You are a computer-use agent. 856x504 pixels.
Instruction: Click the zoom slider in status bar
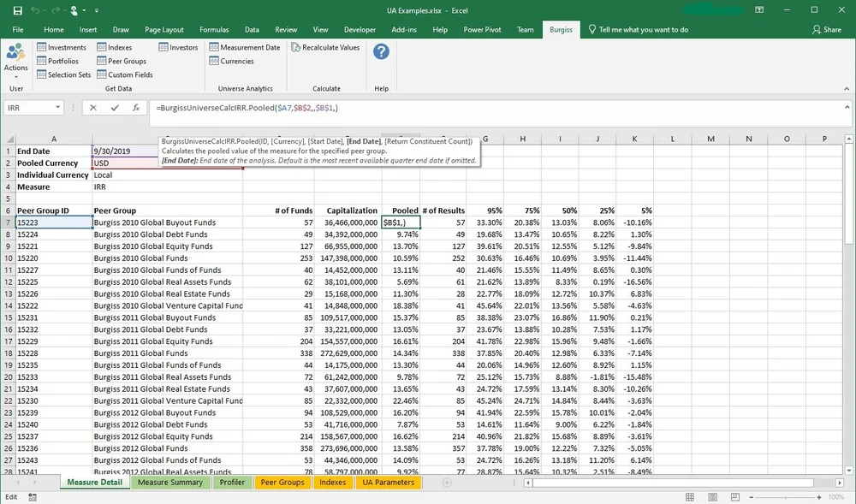pyautogui.click(x=785, y=497)
